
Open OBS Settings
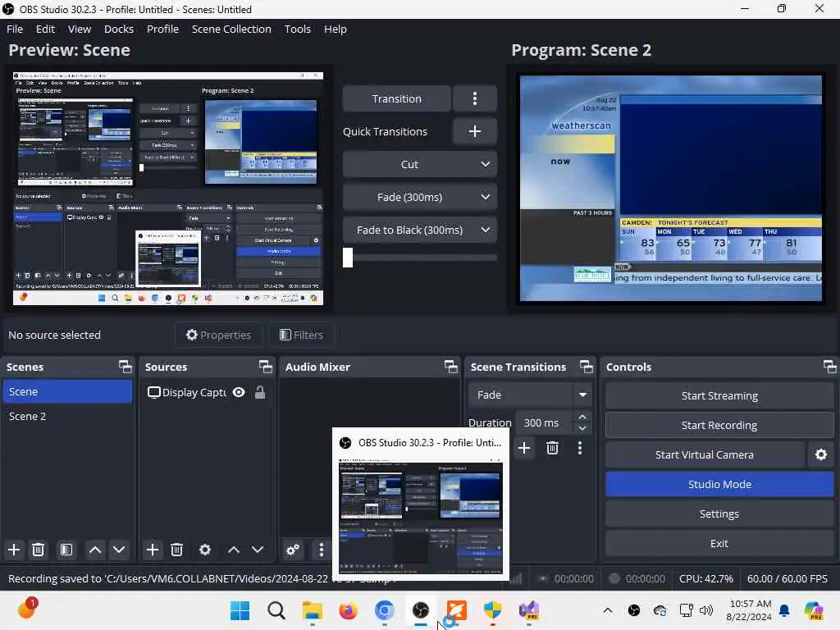point(719,514)
